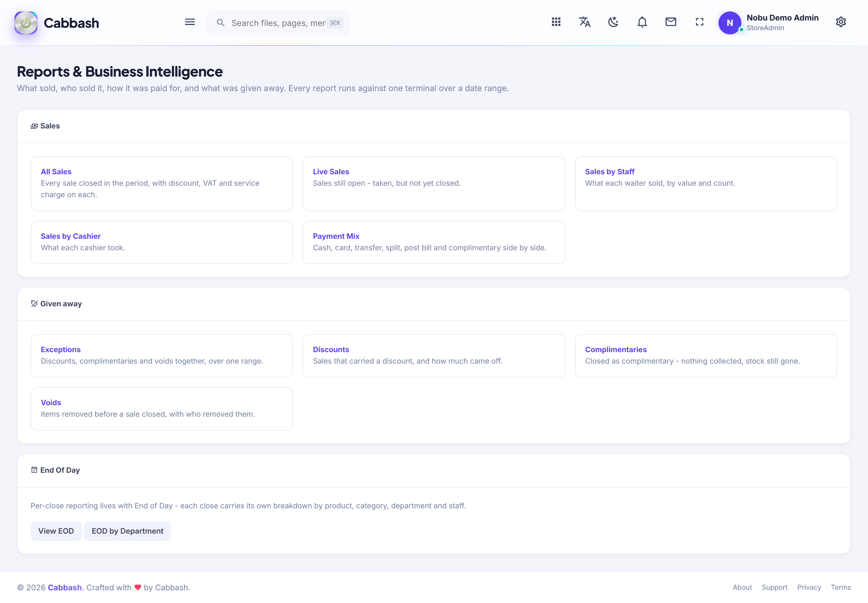Click the Given away tag icon
The width and height of the screenshot is (868, 603).
34,304
